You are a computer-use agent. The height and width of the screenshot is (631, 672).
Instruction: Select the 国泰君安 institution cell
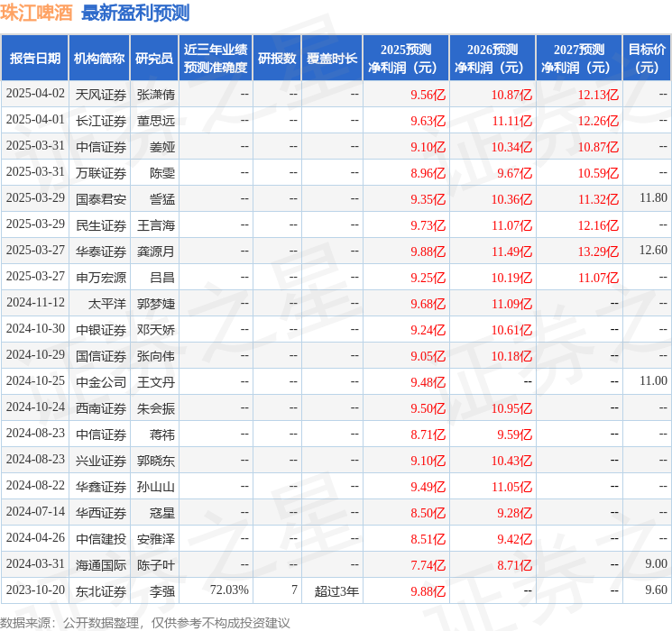click(x=101, y=199)
